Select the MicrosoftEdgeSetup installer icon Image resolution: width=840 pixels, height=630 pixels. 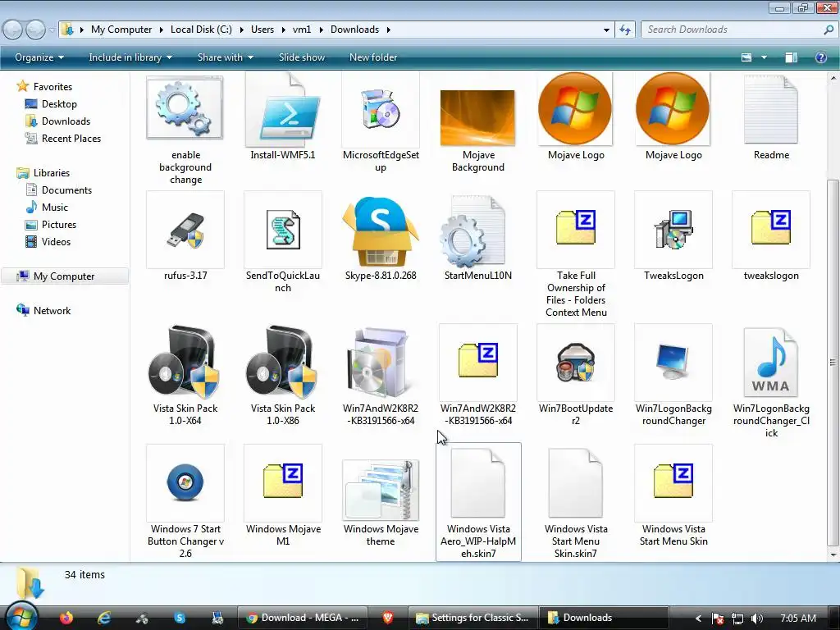(381, 110)
